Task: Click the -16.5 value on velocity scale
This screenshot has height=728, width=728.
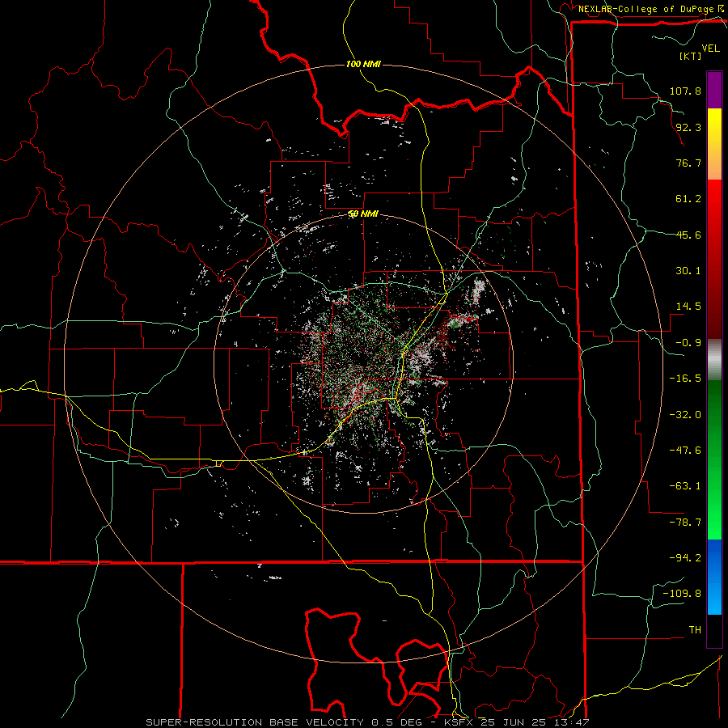Action: coord(685,379)
